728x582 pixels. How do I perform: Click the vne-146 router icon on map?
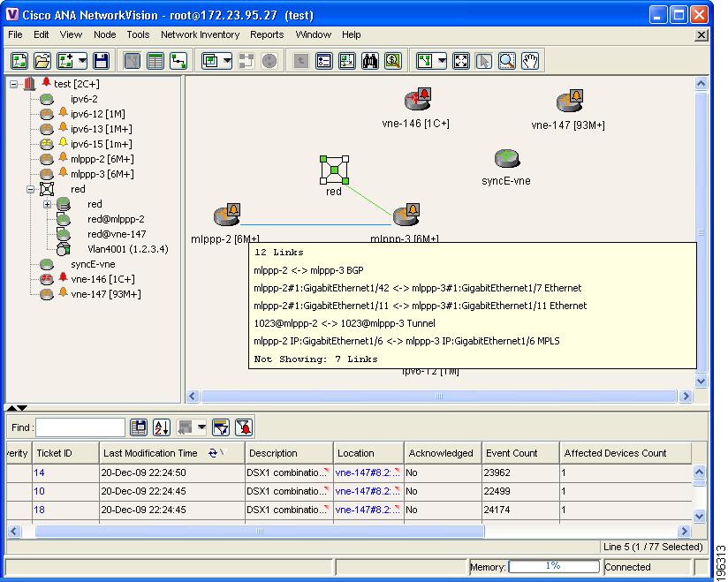[x=417, y=101]
